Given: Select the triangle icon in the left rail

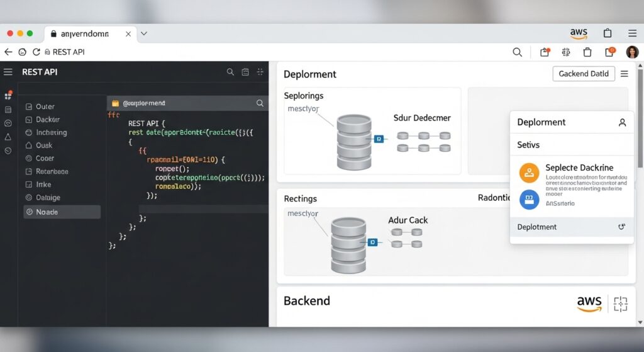Looking at the screenshot, I should [8, 137].
